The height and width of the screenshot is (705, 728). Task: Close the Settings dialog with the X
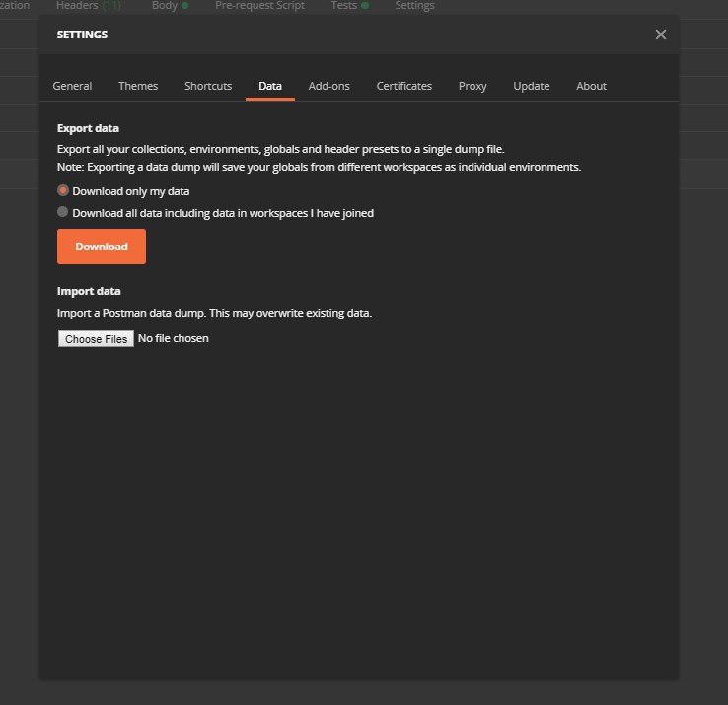coord(660,35)
